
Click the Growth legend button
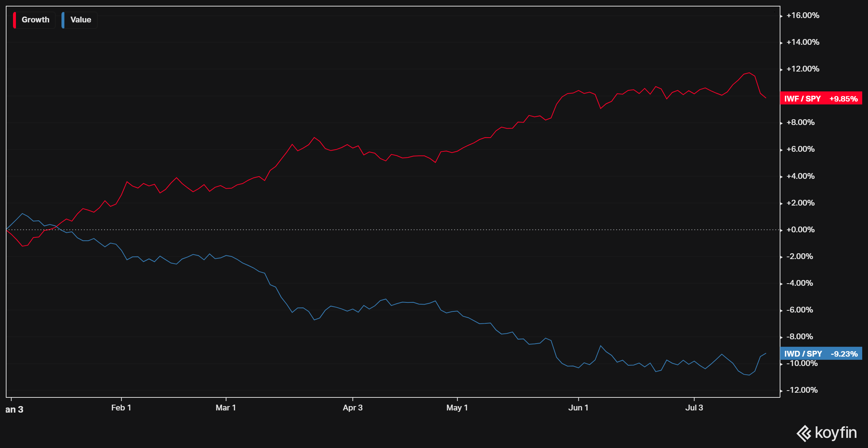(x=35, y=20)
